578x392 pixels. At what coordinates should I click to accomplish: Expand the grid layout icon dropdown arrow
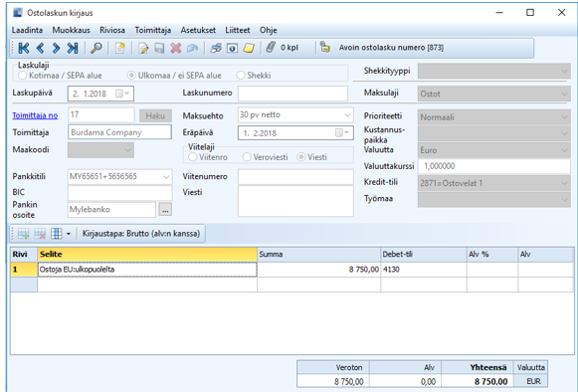tap(69, 234)
